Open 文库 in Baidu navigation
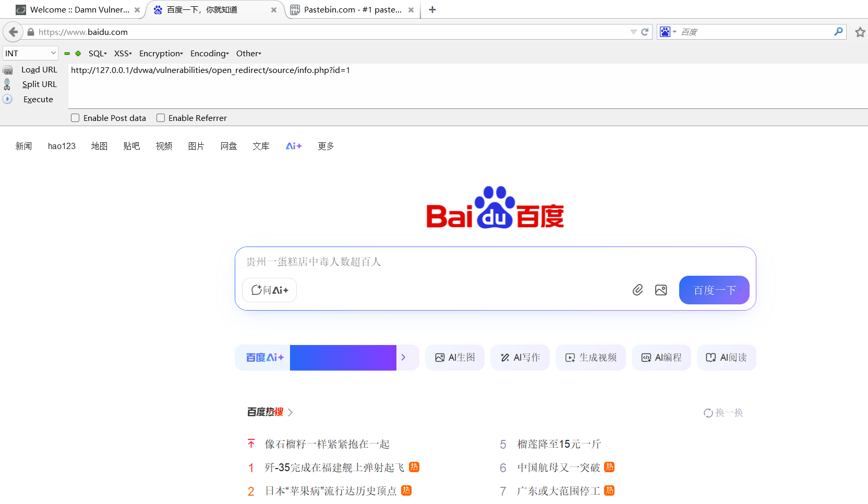Screen dimensions: 868x504 [261, 146]
